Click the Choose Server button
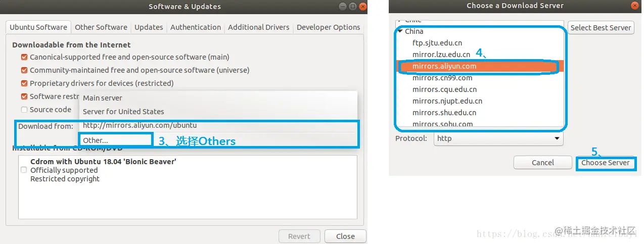The width and height of the screenshot is (644, 244). pos(606,163)
